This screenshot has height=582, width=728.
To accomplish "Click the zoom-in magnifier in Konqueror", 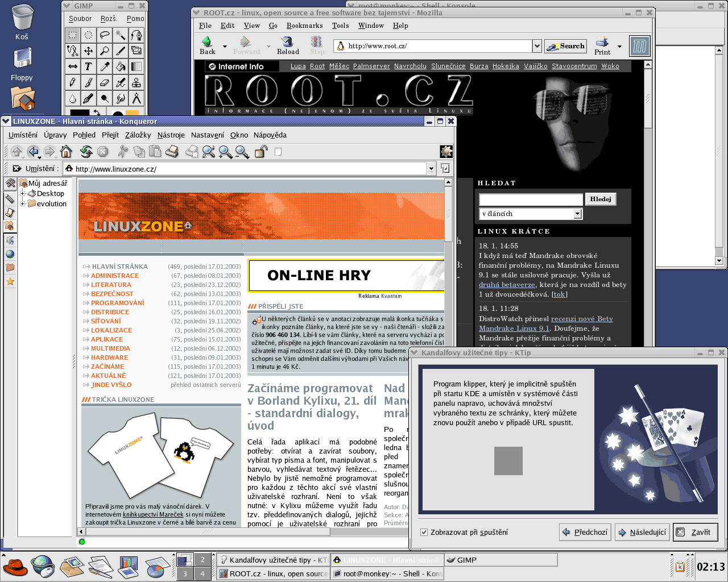I will (226, 151).
